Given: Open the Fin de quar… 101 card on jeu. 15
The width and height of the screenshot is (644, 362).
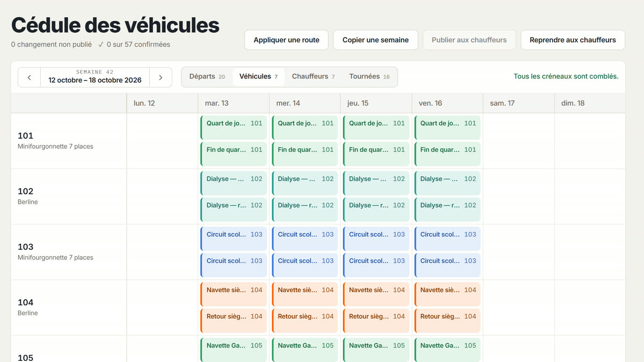Looking at the screenshot, I should [376, 154].
